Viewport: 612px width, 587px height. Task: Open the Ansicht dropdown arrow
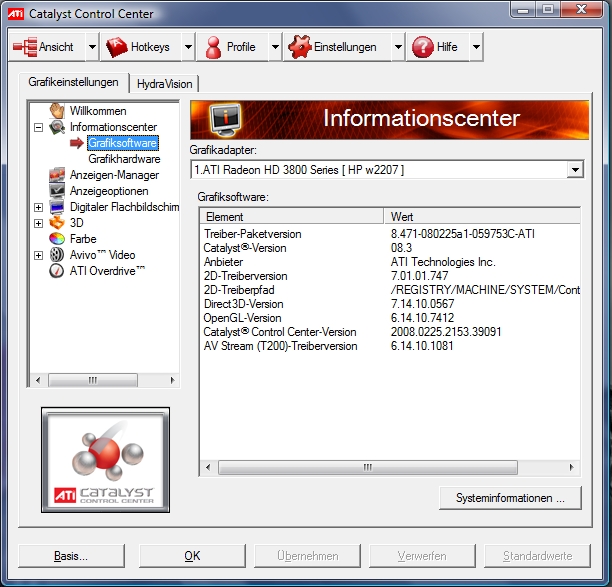click(92, 47)
